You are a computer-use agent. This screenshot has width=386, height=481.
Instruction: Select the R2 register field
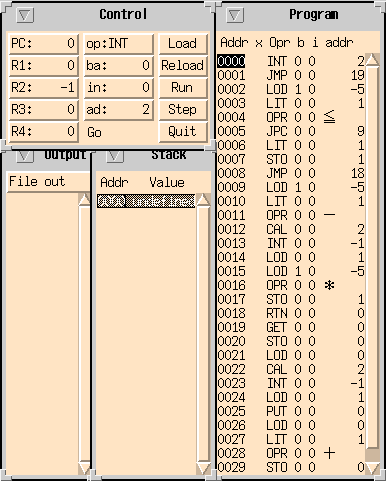[43, 87]
